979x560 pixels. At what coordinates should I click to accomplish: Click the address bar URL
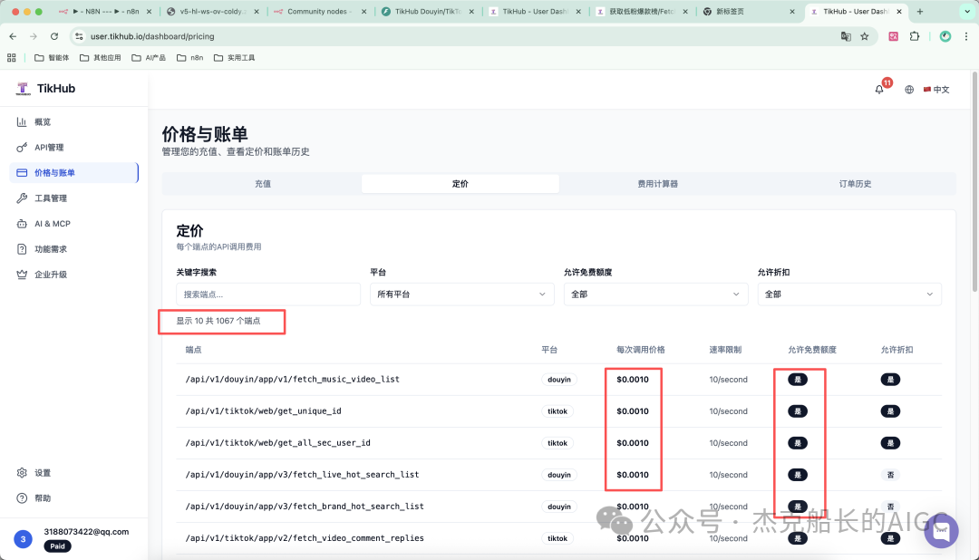pyautogui.click(x=152, y=36)
